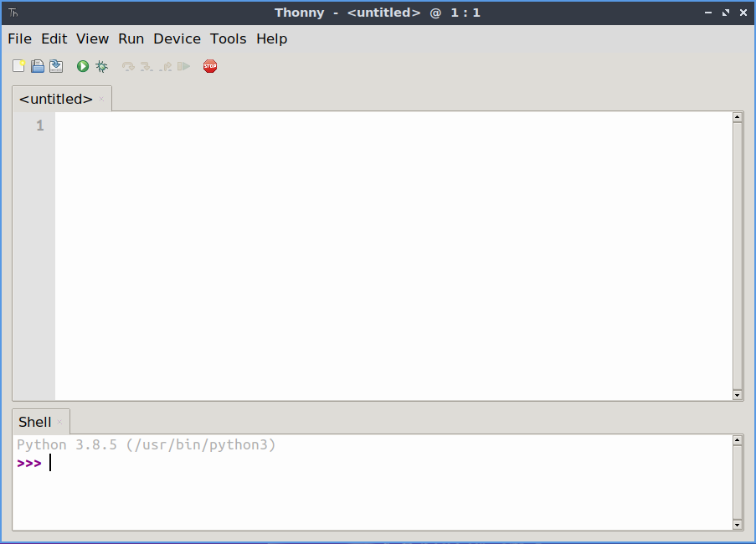Click the Step into debugger icon
This screenshot has width=756, height=544.
coord(147,66)
